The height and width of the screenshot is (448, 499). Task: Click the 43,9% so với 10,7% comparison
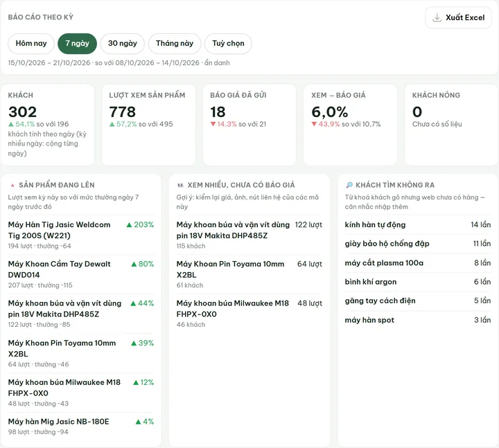click(x=346, y=125)
